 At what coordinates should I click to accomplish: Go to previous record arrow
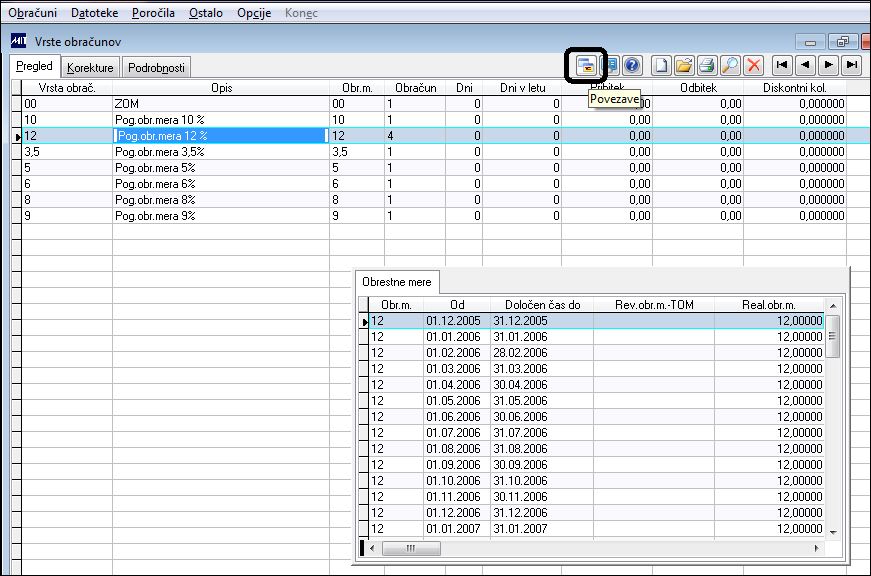tap(805, 66)
